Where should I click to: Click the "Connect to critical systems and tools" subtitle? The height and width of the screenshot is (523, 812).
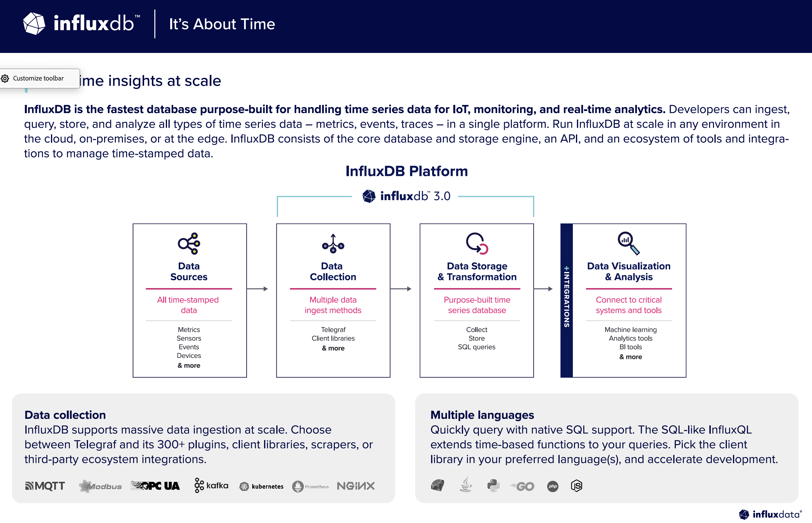[x=629, y=305]
